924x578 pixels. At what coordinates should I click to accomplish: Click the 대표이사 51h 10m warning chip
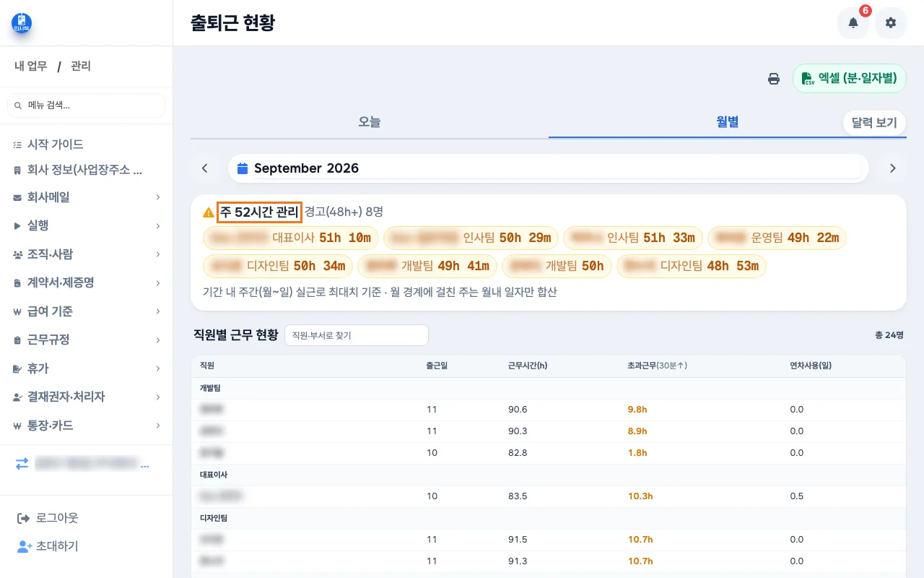[x=290, y=238]
